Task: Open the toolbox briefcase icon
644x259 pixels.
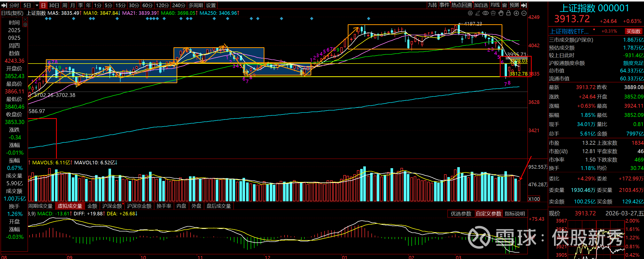Action: click(493, 13)
